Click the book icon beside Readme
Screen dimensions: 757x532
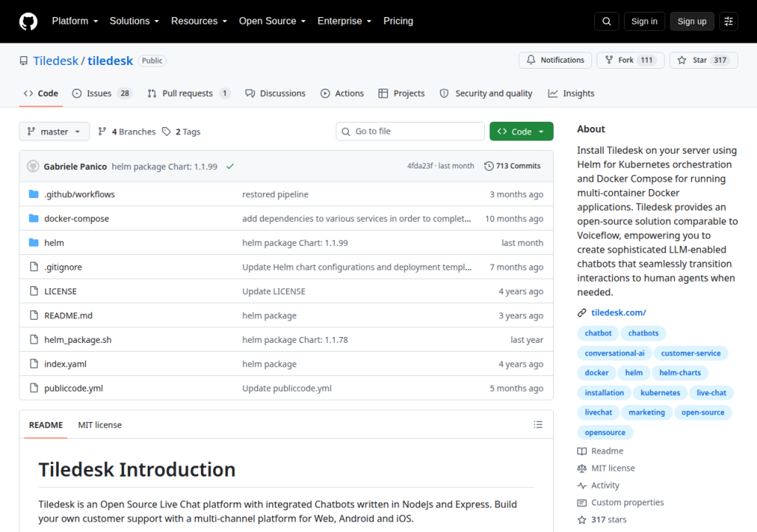pos(582,451)
